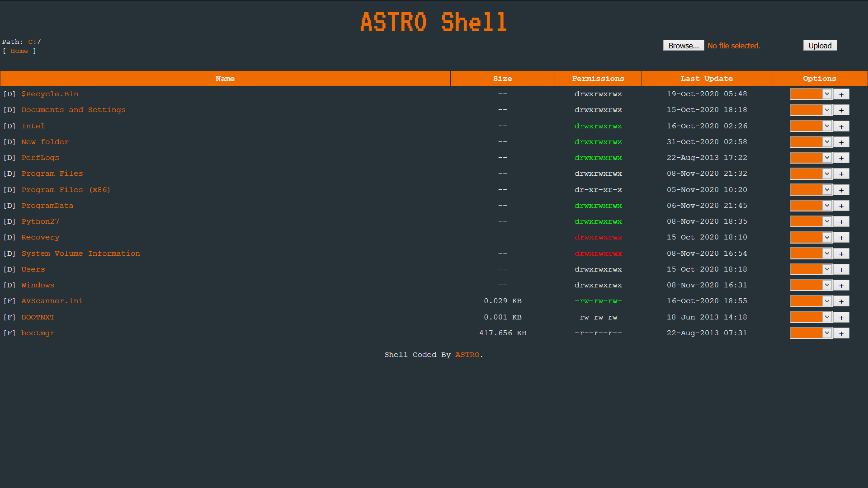Click the Home breadcrumb link
Image resolution: width=868 pixels, height=488 pixels.
click(19, 51)
